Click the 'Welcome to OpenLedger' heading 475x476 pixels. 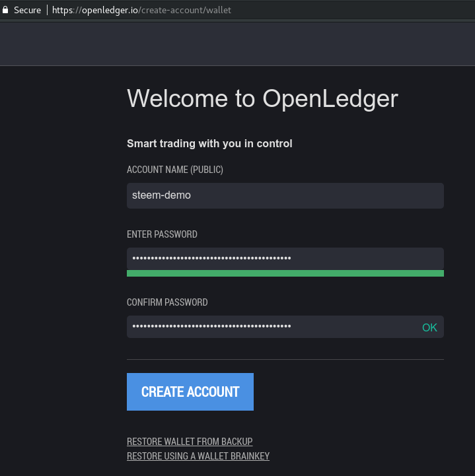click(262, 98)
